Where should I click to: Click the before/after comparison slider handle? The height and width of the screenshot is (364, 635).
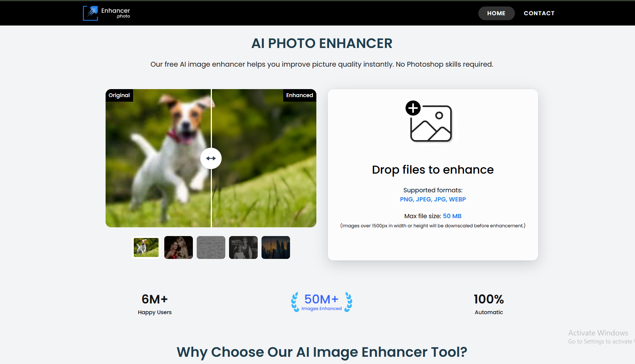click(211, 158)
